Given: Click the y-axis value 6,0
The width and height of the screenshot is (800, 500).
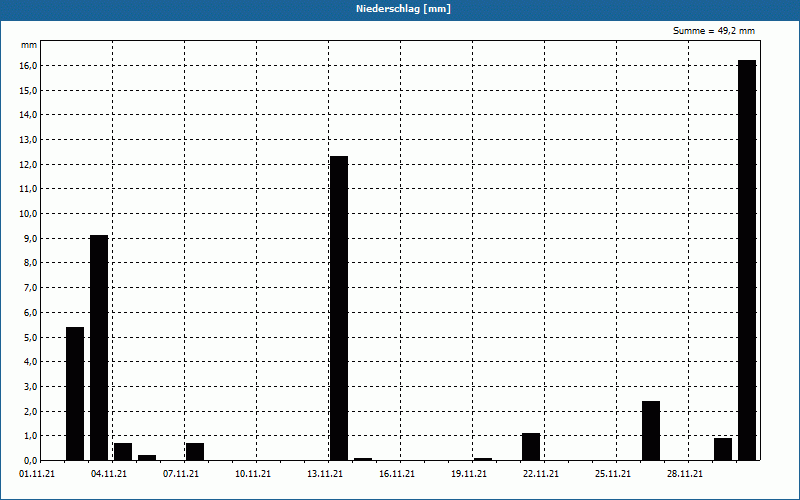Looking at the screenshot, I should (30, 312).
